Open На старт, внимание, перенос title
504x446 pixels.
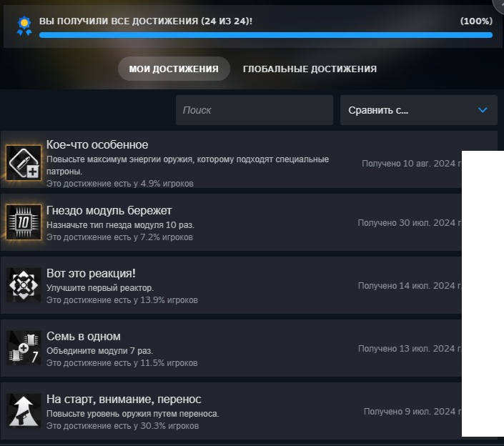124,400
